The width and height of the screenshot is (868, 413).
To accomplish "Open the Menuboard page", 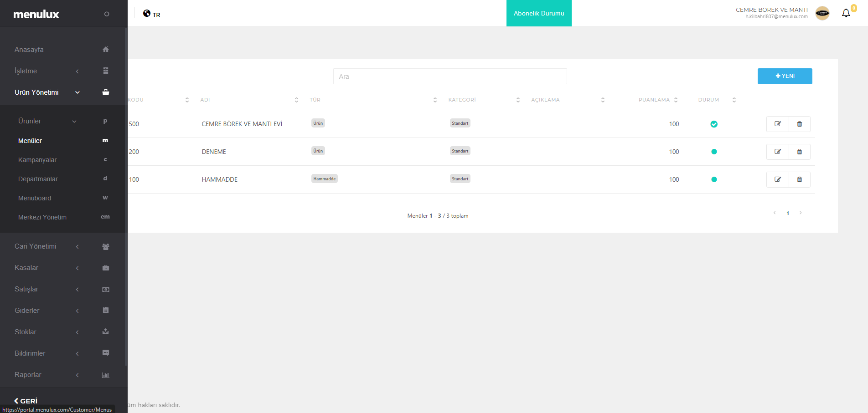I will pyautogui.click(x=35, y=198).
